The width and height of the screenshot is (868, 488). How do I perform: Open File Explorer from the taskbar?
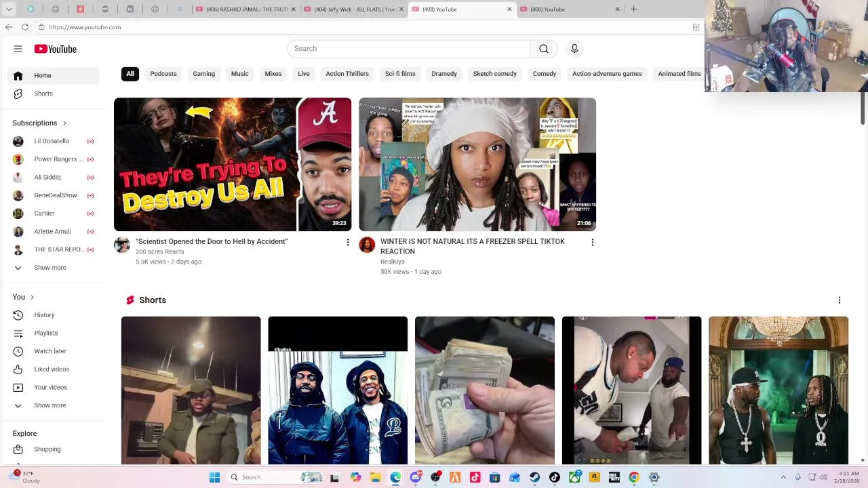(x=375, y=477)
